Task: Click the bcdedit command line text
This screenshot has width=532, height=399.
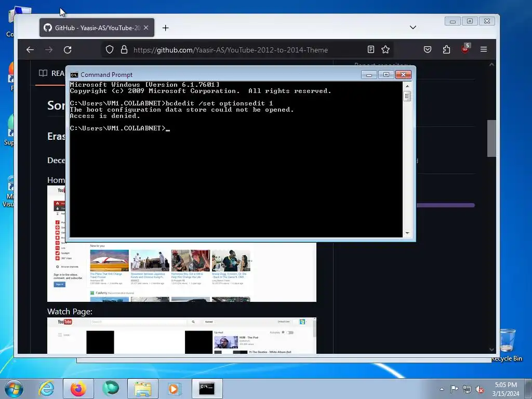Action: (x=219, y=103)
